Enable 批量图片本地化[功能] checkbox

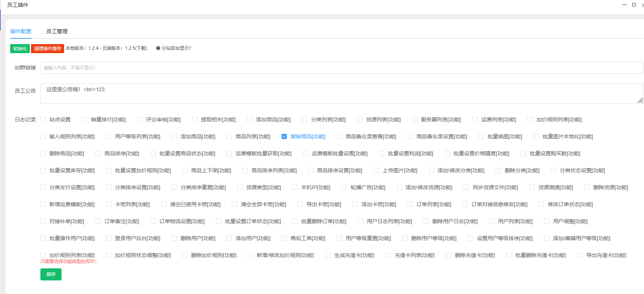pos(536,136)
